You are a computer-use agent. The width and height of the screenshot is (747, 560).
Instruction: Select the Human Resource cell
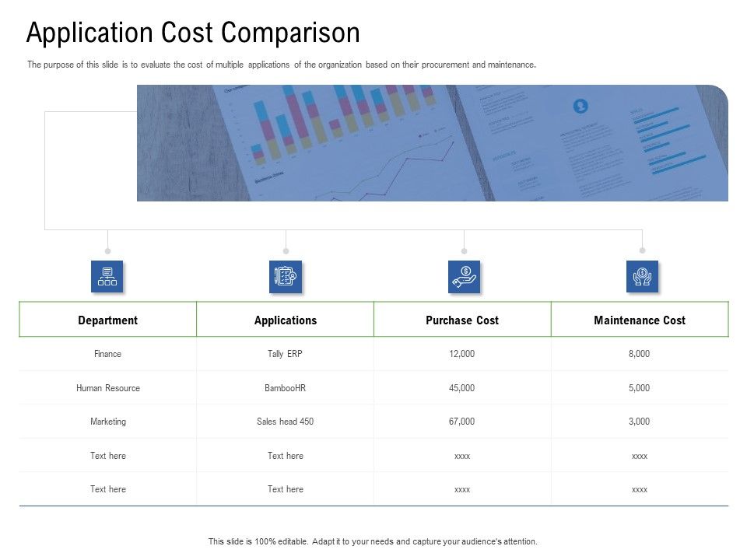pyautogui.click(x=108, y=388)
